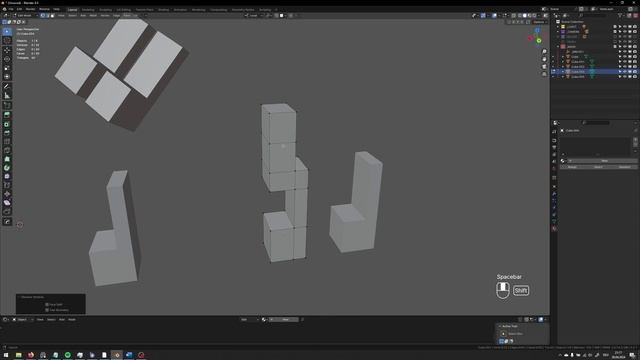640x360 pixels.
Task: Expand the Cube.004 outliner row
Action: click(563, 76)
